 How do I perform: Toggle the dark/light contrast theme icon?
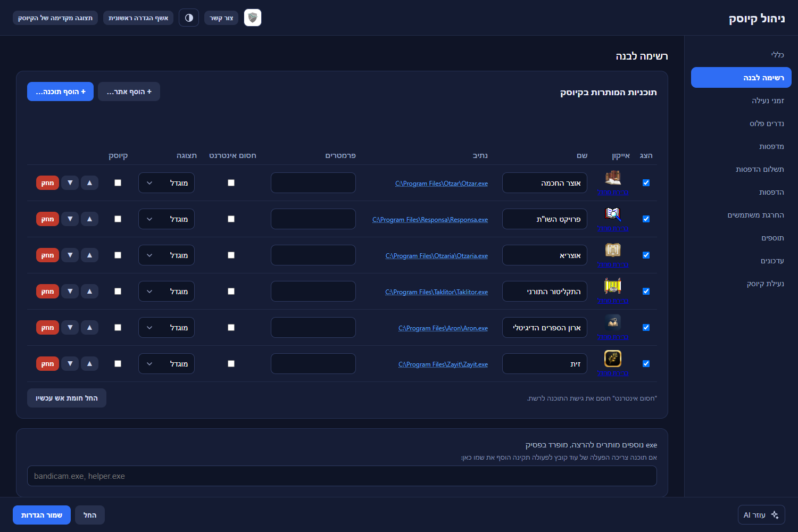pos(189,18)
